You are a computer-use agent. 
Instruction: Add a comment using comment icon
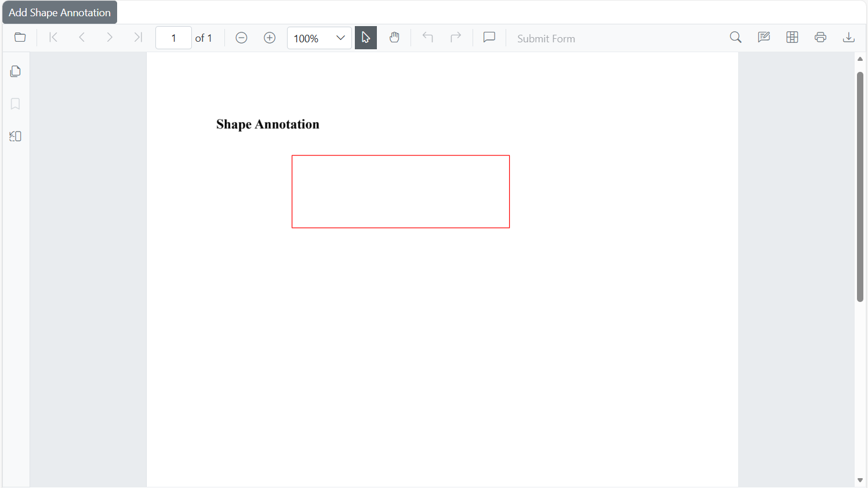489,38
